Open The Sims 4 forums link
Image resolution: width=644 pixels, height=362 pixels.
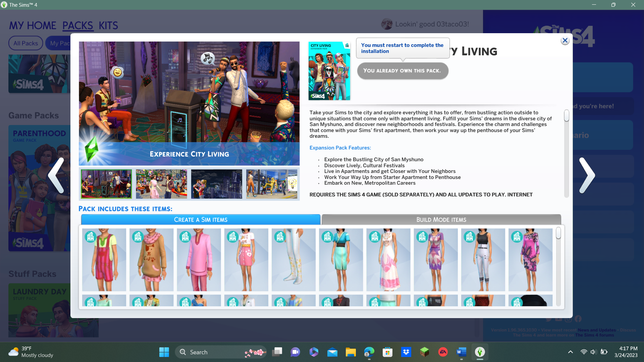[594, 335]
